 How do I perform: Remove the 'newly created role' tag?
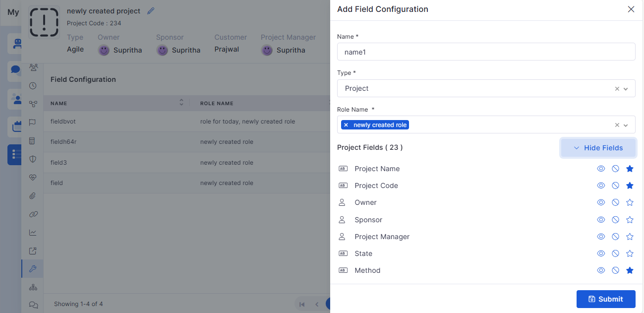[346, 125]
